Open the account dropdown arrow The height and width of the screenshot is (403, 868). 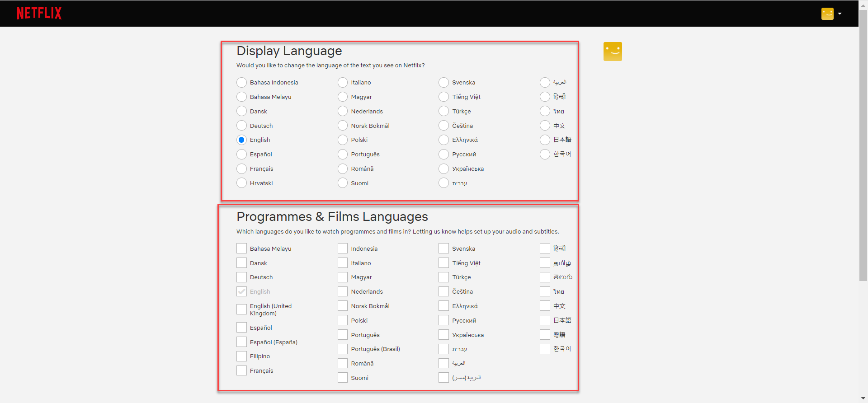pyautogui.click(x=840, y=14)
